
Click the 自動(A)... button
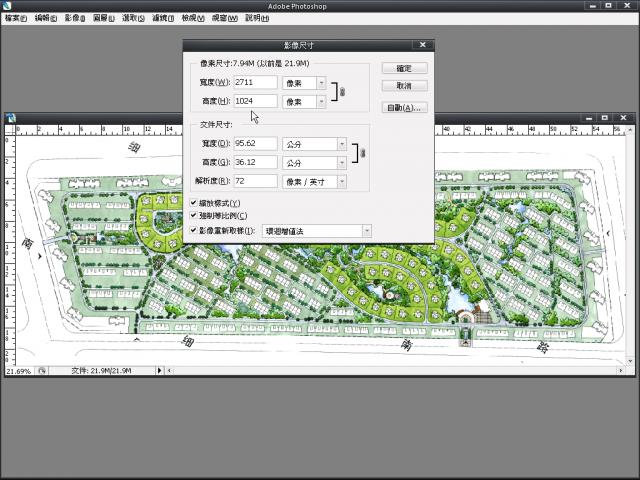(404, 107)
